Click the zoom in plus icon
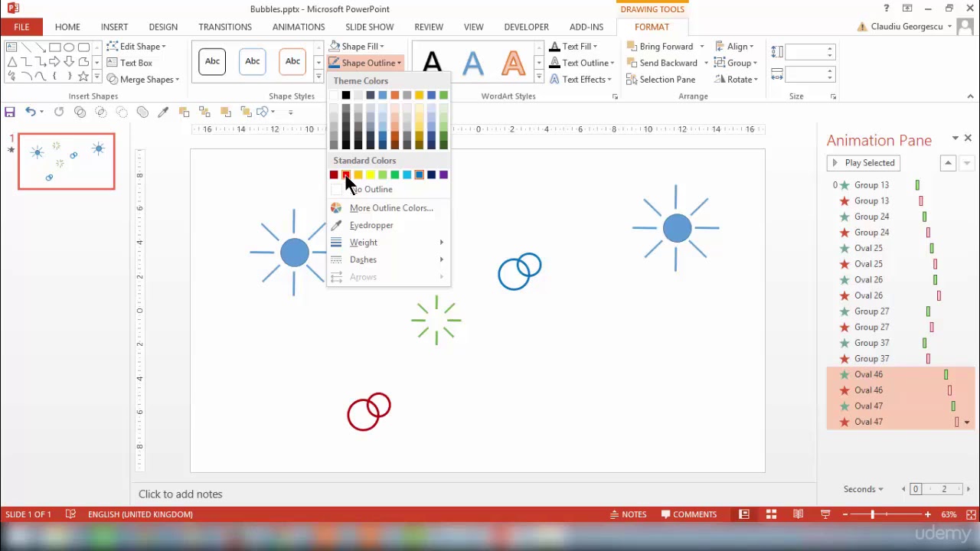 [x=928, y=514]
